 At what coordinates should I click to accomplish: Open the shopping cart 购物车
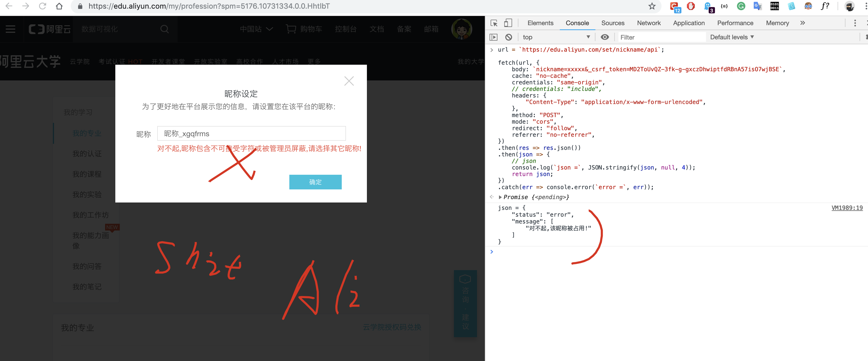(304, 29)
